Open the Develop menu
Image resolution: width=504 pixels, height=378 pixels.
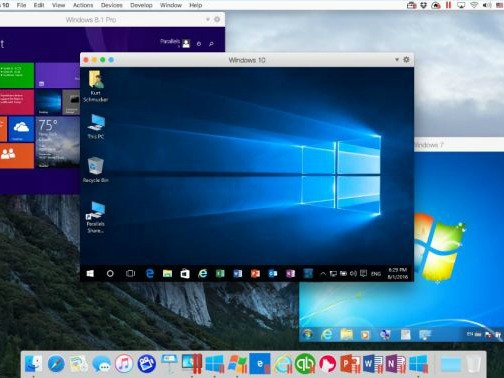[x=141, y=5]
